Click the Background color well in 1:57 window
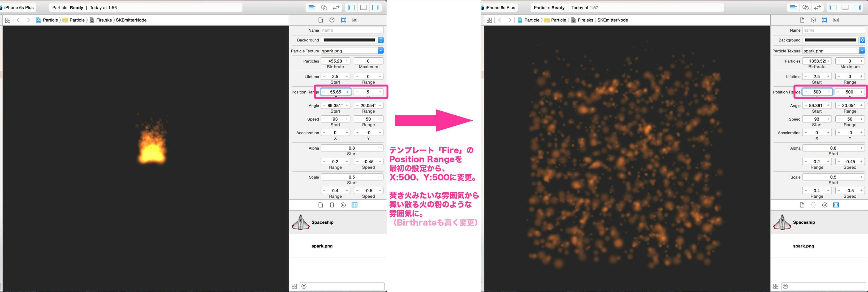This screenshot has height=292, width=868. pyautogui.click(x=831, y=40)
